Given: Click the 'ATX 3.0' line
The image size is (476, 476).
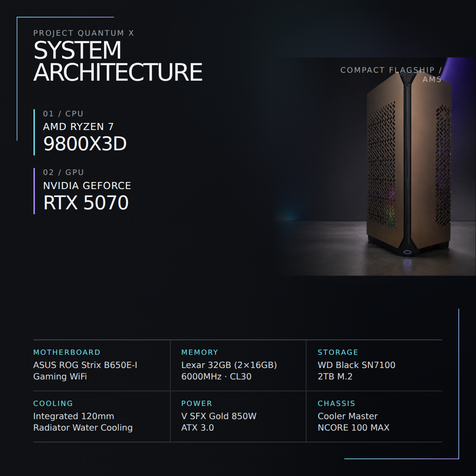Looking at the screenshot, I should point(197,428).
